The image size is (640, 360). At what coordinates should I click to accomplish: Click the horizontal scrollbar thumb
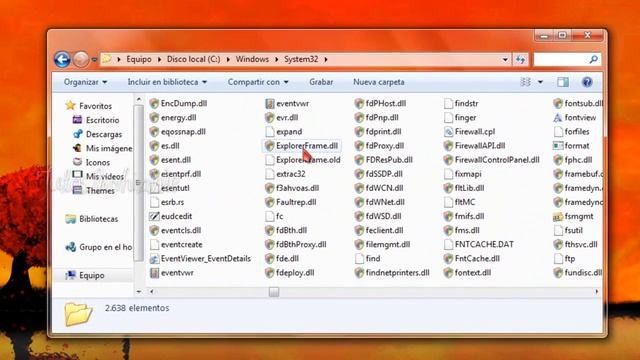pyautogui.click(x=274, y=292)
